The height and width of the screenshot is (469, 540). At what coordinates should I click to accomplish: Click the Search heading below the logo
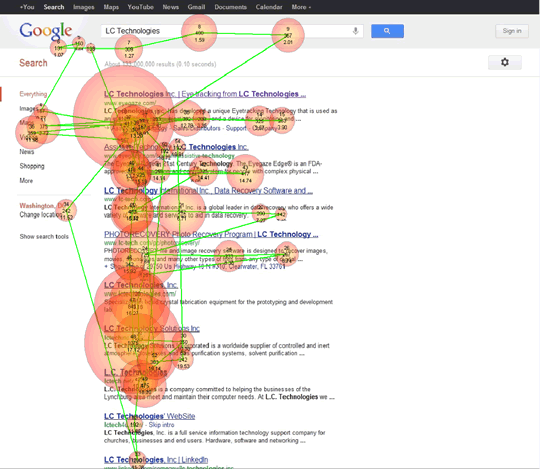(x=33, y=63)
